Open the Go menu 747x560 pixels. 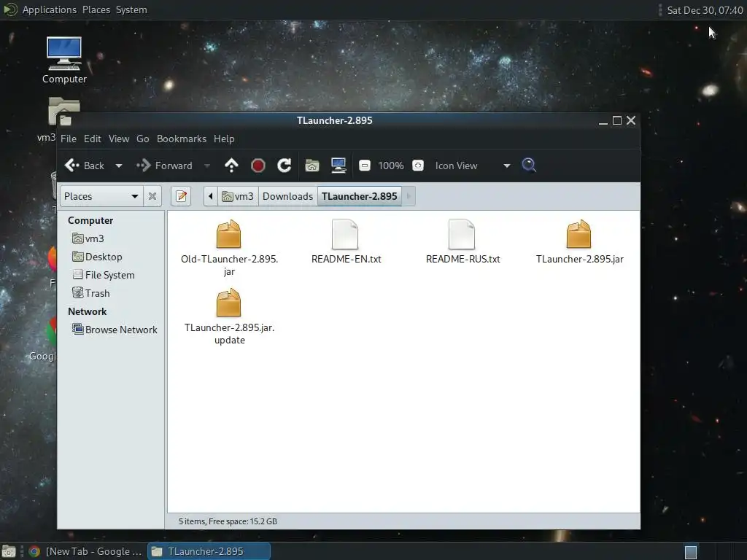point(143,139)
